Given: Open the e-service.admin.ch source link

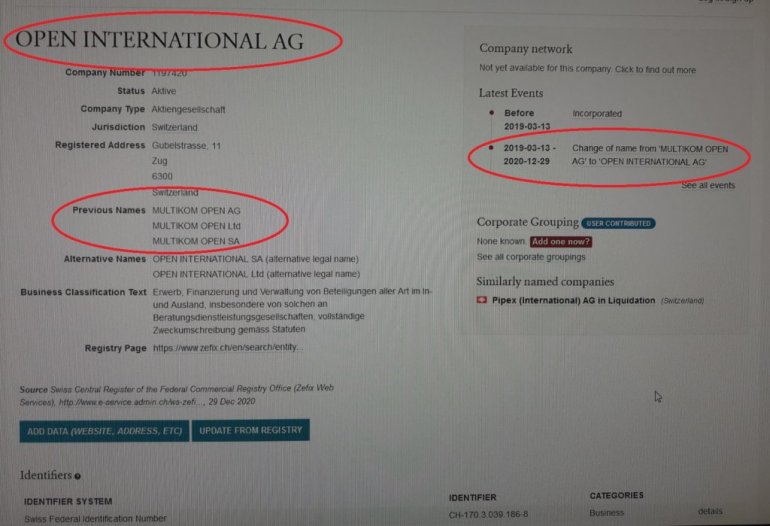Looking at the screenshot, I should (x=130, y=402).
